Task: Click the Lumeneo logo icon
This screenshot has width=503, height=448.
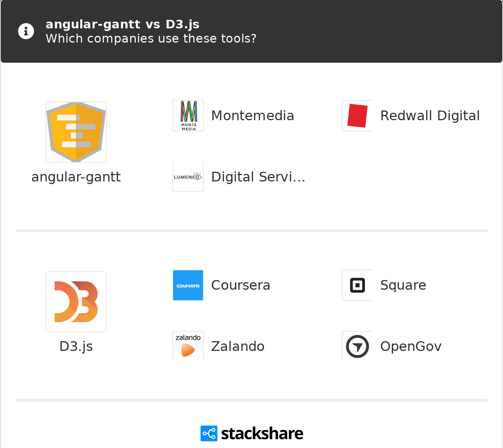Action: (188, 177)
